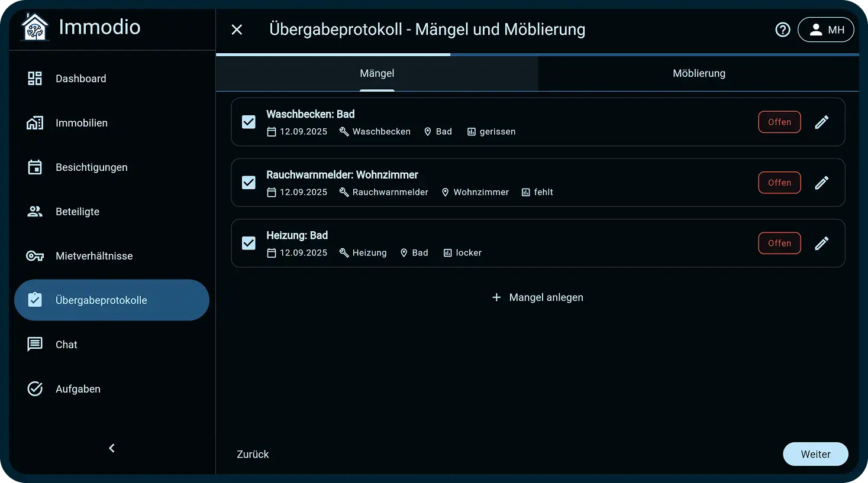Viewport: 868px width, 483px height.
Task: Click the Immobilien building icon
Action: coord(35,123)
